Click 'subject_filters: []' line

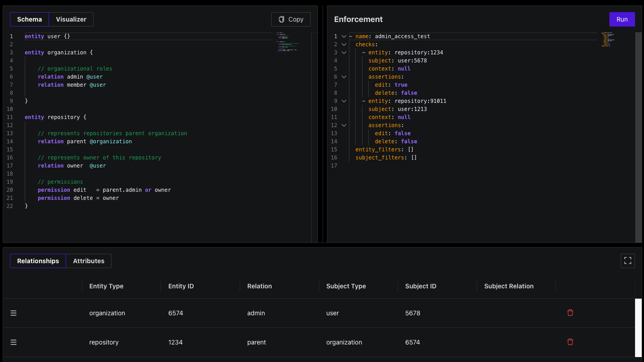[386, 158]
